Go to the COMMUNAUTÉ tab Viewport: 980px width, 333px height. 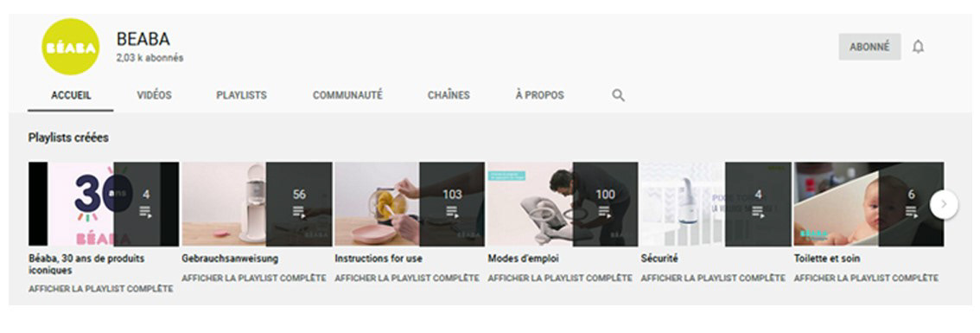(347, 96)
